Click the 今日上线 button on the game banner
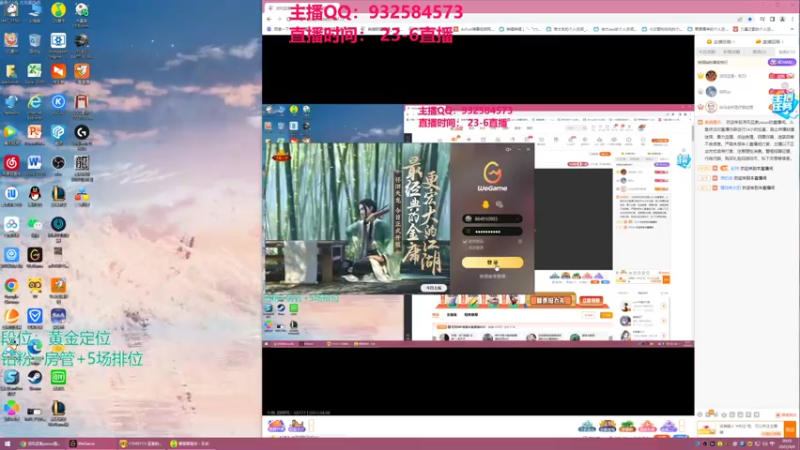The height and width of the screenshot is (450, 800). 433,288
